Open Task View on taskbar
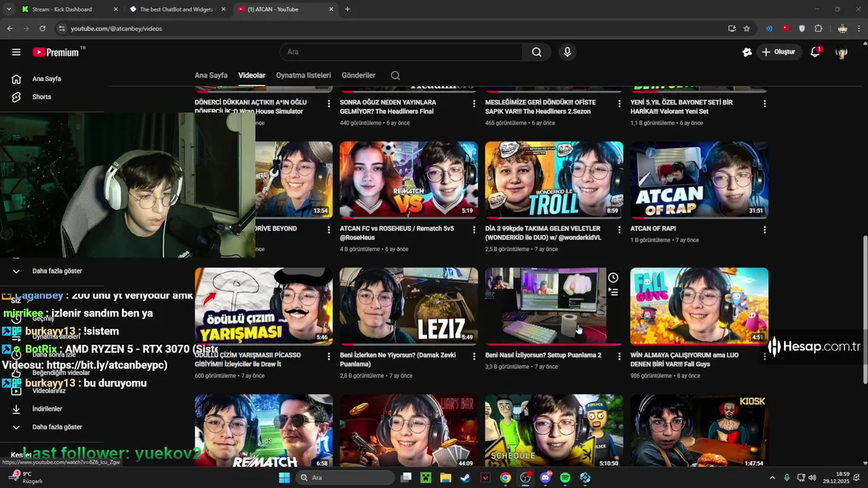This screenshot has height=488, width=868. pos(406,478)
